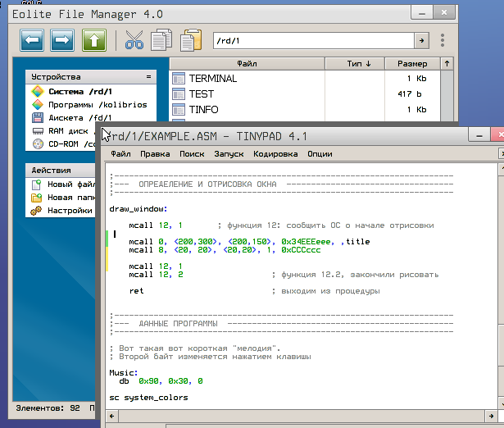Click the scissors cut icon
Image resolution: width=504 pixels, height=428 pixels.
[134, 39]
